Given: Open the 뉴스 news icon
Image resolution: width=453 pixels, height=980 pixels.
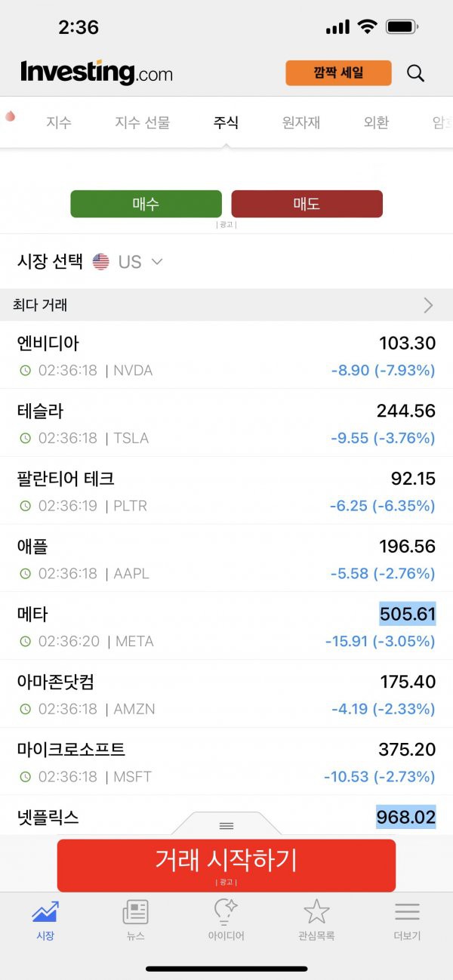Looking at the screenshot, I should coord(136,912).
